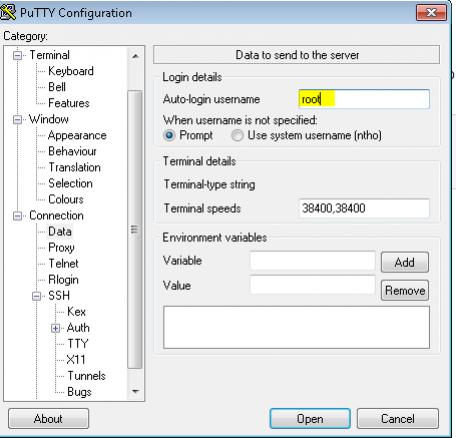456x438 pixels.
Task: Open the Rlogin category
Action: (x=63, y=280)
